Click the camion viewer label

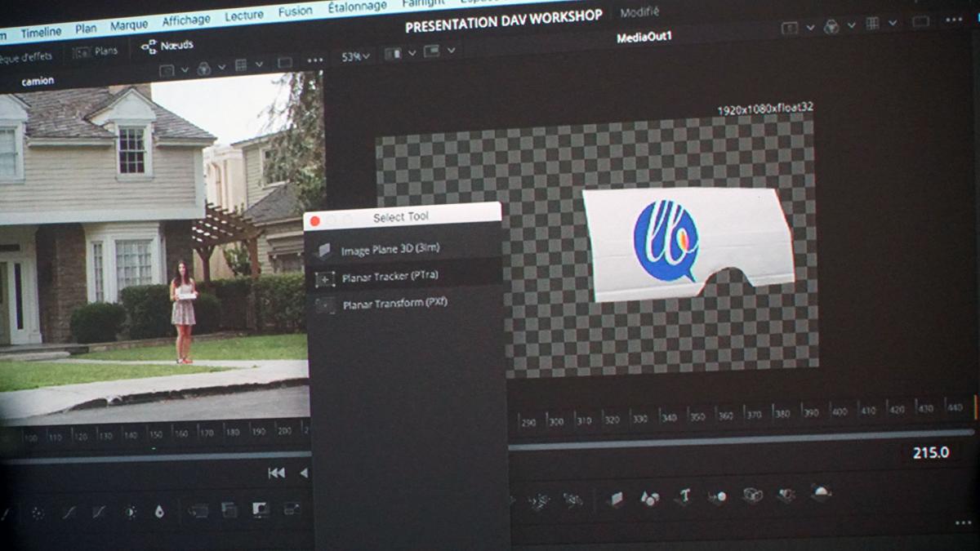coord(38,81)
